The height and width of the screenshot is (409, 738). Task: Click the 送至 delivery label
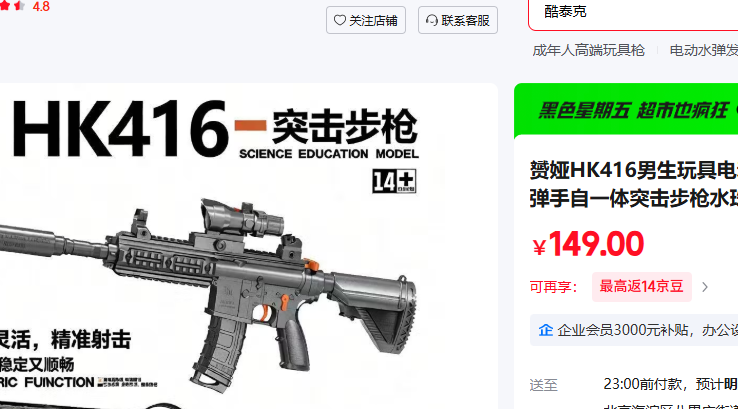tap(543, 385)
